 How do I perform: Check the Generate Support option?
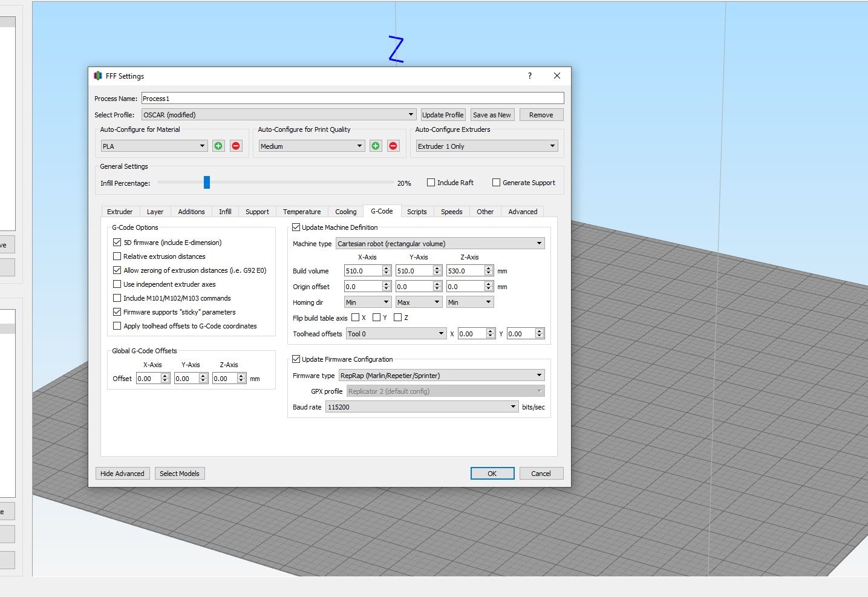(496, 182)
